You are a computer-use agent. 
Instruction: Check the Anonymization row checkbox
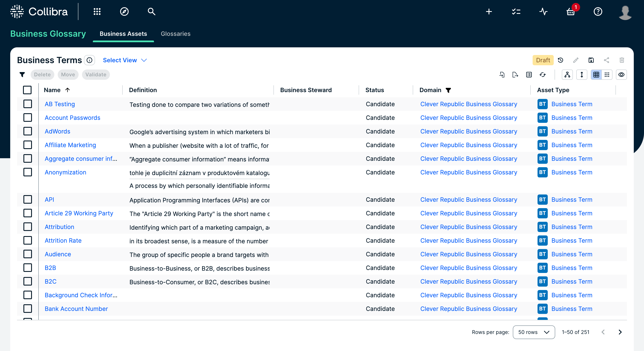pos(27,172)
